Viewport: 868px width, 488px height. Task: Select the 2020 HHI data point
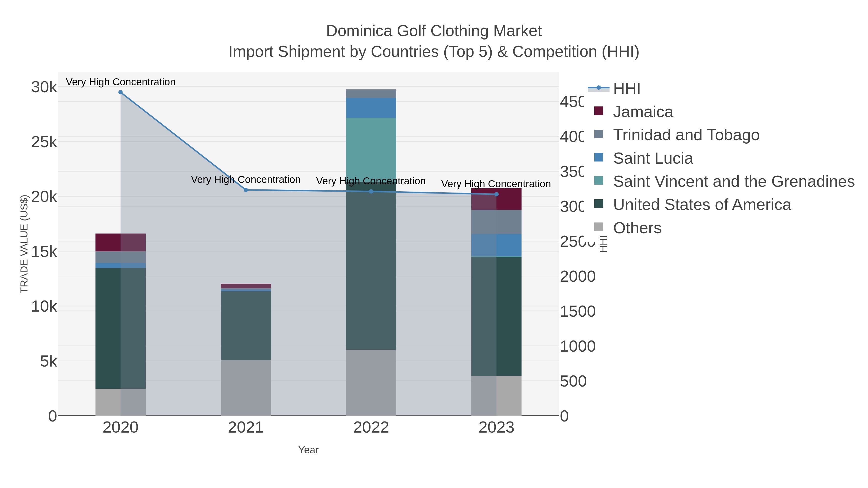tap(121, 92)
